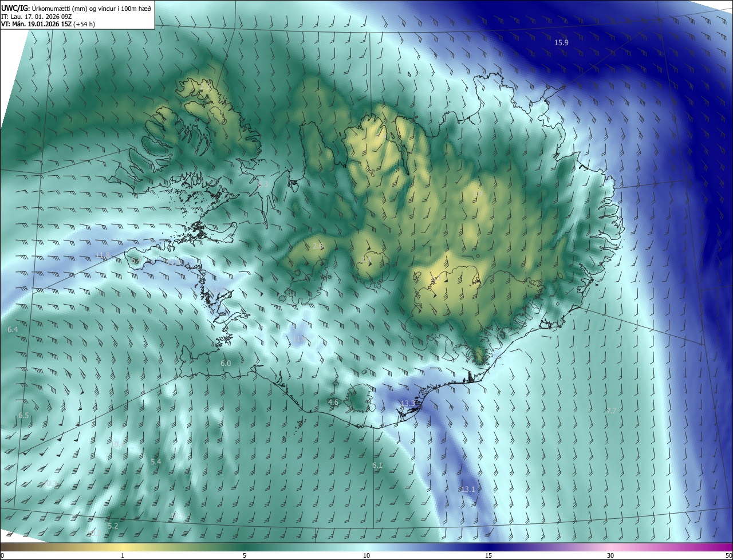Click the 13.1 value over the ocean
Screen dimensions: 733x560
point(468,489)
